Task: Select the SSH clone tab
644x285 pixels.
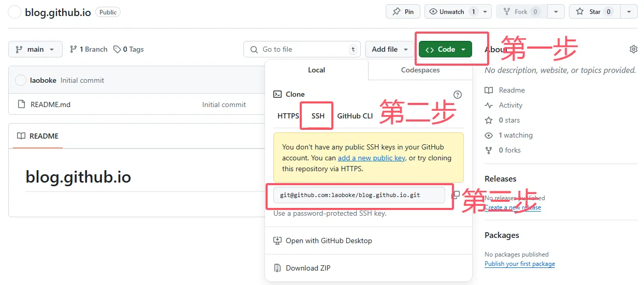Action: click(318, 116)
